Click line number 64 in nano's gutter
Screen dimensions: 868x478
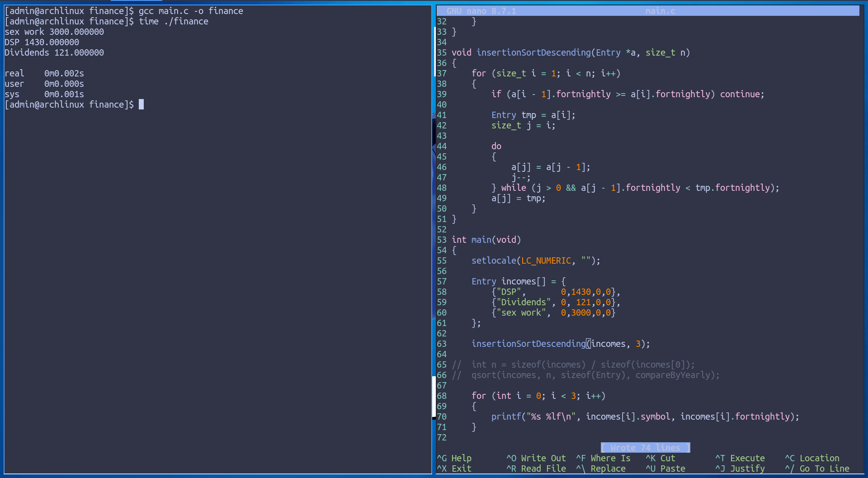[x=442, y=354]
